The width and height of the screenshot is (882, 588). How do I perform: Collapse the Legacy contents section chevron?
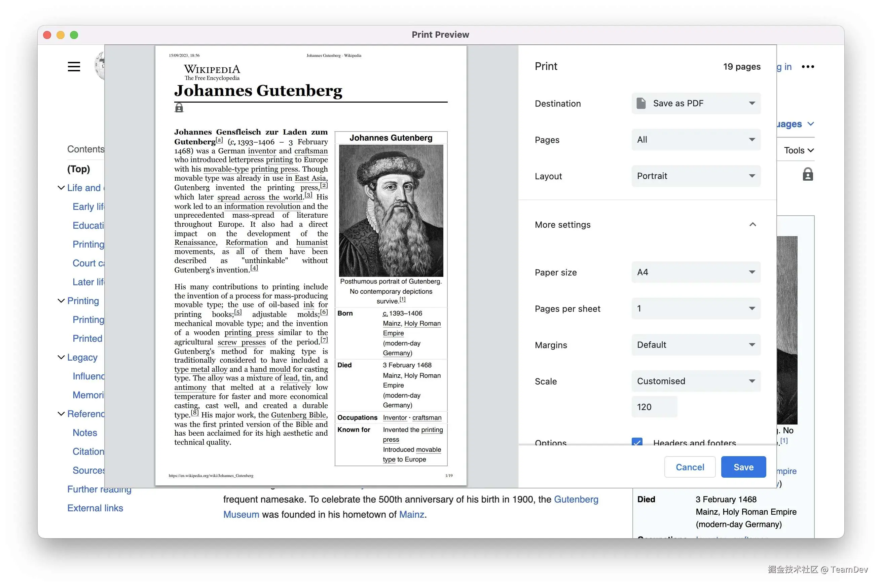pos(61,357)
